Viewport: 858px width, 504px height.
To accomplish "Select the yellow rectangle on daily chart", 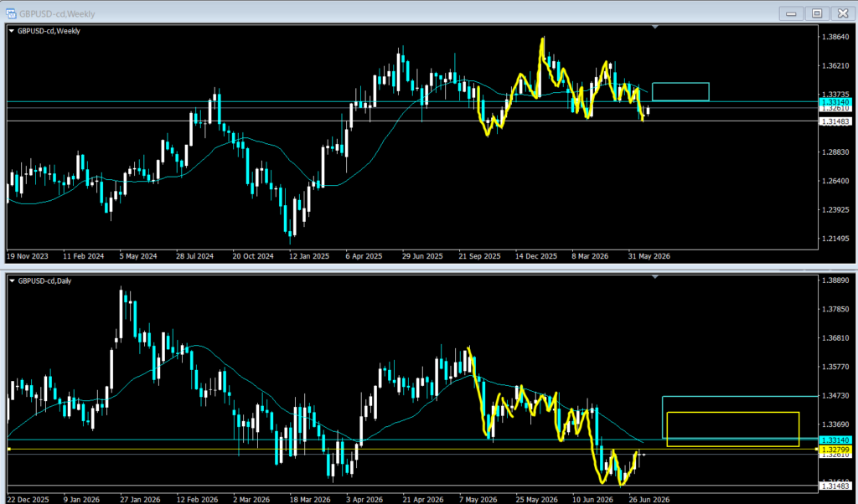I will click(x=733, y=429).
